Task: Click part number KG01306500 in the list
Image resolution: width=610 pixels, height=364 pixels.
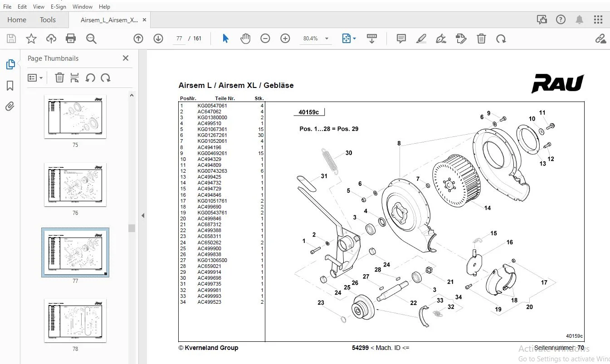Action: [212, 260]
